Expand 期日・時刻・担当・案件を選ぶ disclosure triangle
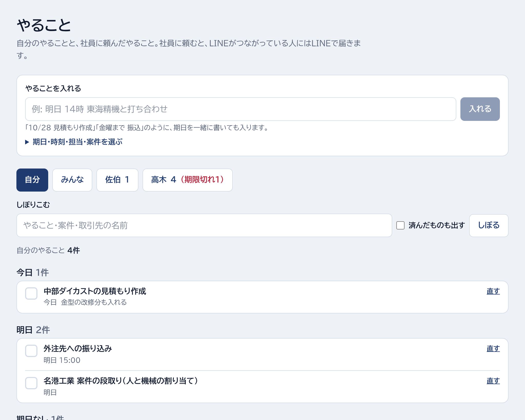525x420 pixels. click(74, 142)
